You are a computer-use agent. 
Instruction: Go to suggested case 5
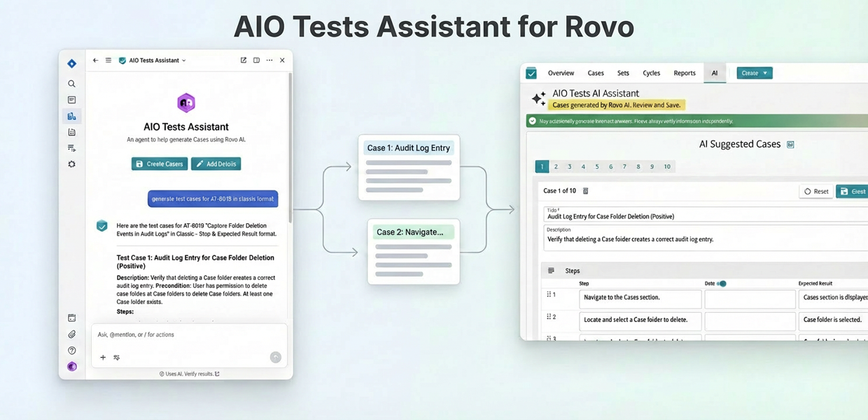coord(597,167)
